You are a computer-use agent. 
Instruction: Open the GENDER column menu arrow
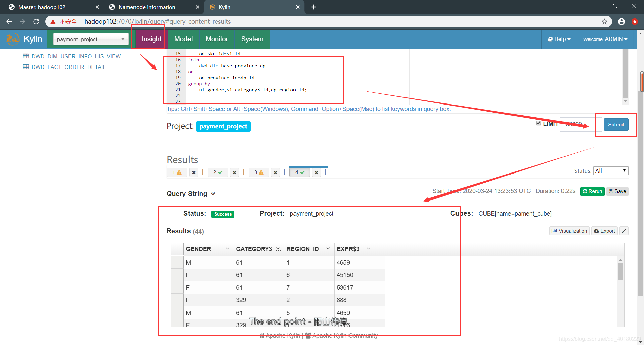[227, 249]
